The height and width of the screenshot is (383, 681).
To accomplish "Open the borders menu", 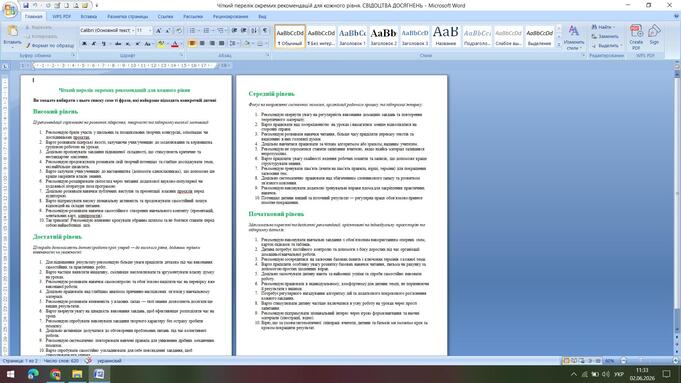I will tap(261, 43).
